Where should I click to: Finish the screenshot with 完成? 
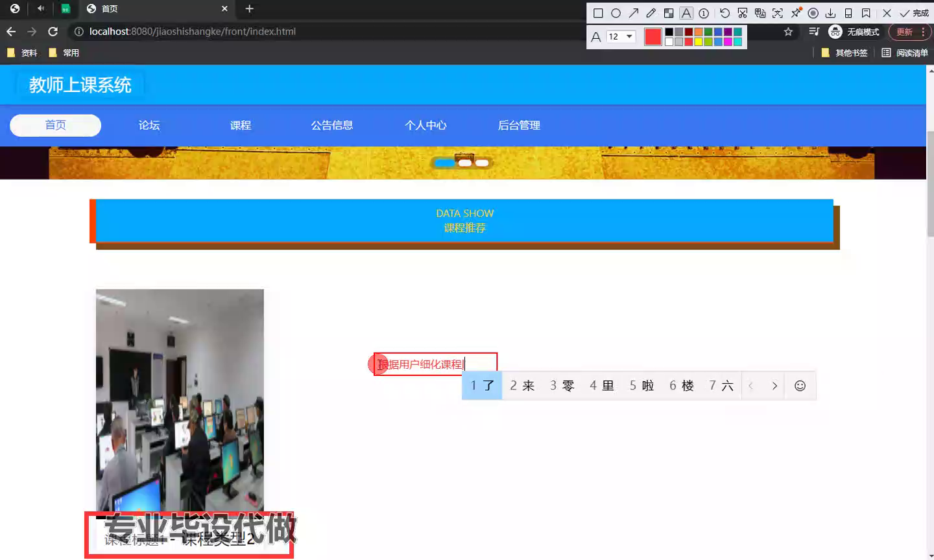point(914,13)
